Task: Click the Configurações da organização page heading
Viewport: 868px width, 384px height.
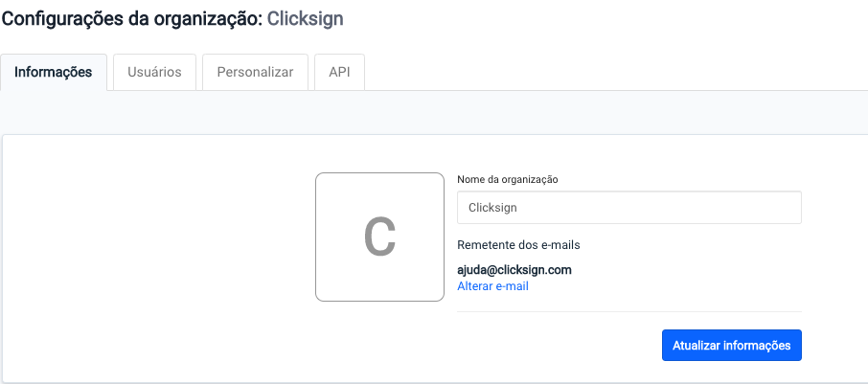Action: pyautogui.click(x=172, y=19)
